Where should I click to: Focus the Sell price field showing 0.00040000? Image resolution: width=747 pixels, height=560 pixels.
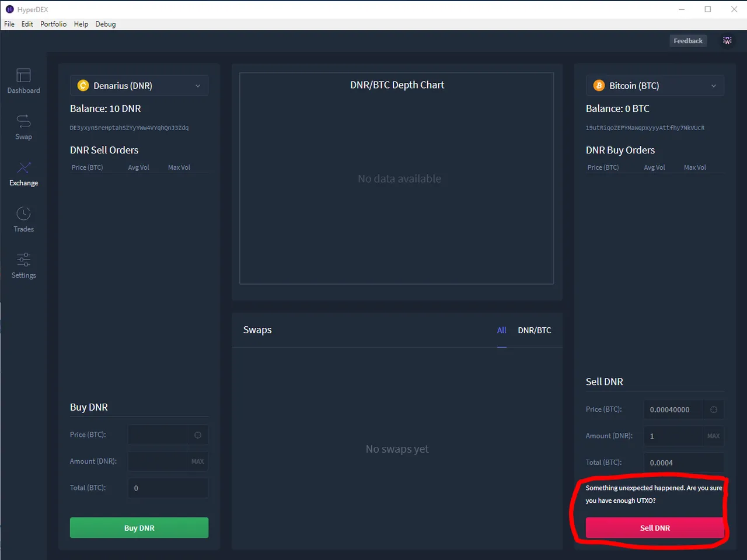pyautogui.click(x=673, y=409)
